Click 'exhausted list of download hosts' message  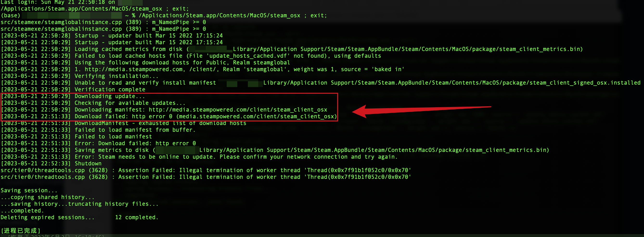(x=192, y=123)
